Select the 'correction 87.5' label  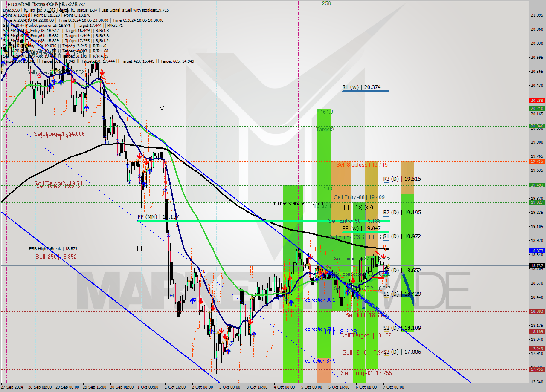tap(320, 361)
